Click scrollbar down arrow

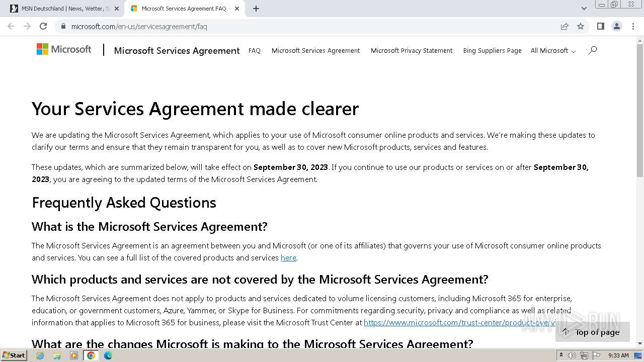click(640, 344)
